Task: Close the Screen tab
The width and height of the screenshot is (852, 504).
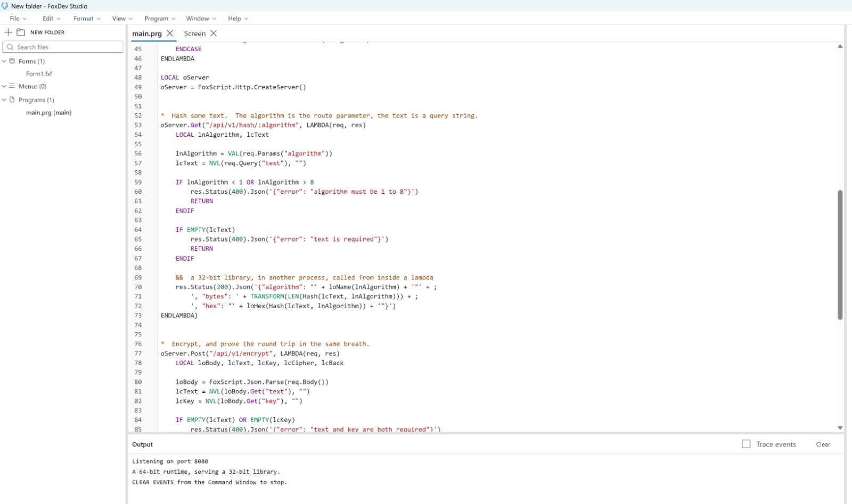Action: tap(214, 33)
